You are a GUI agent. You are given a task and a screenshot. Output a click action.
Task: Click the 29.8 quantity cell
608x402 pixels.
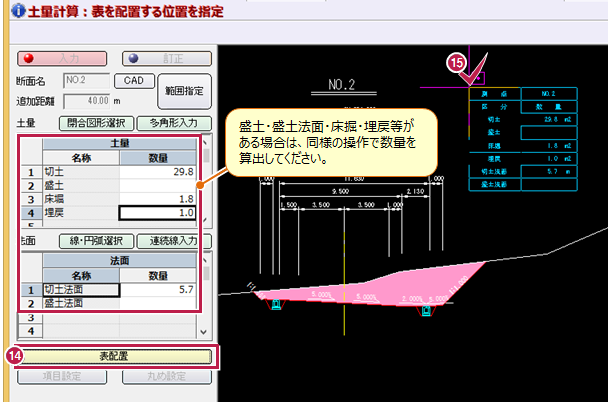157,172
